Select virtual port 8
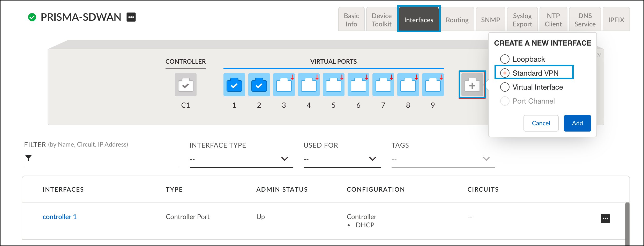This screenshot has height=246, width=644. (x=408, y=85)
